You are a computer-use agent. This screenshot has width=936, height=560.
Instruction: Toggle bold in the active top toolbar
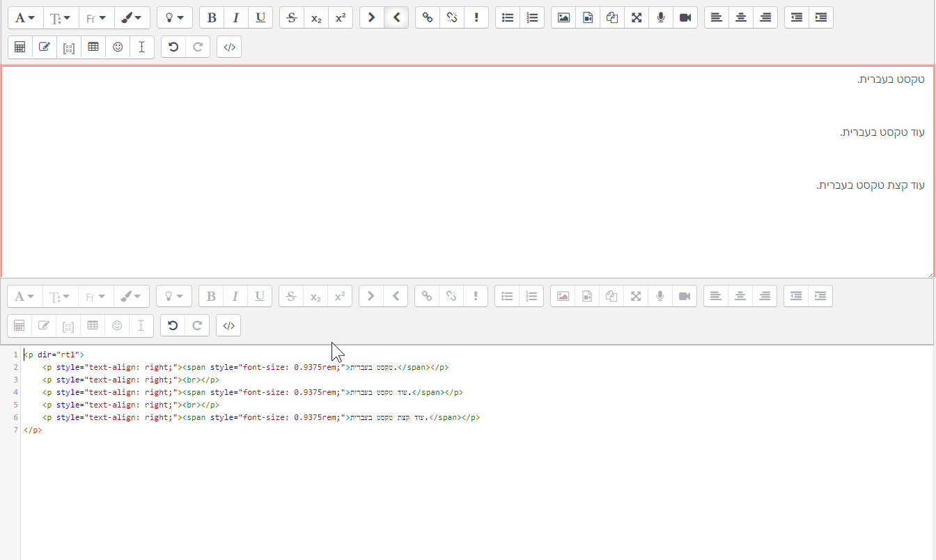click(x=212, y=17)
